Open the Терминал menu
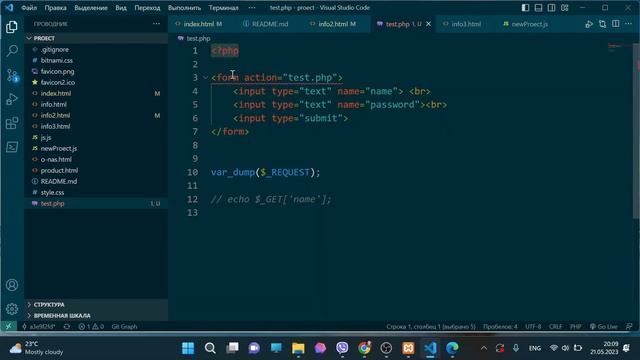This screenshot has width=640, height=360. tap(223, 8)
